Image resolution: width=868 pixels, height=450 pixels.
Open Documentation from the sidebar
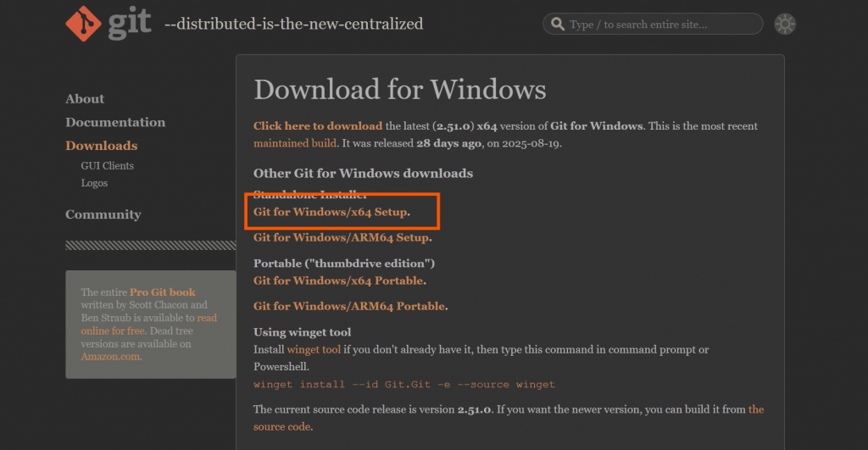tap(115, 122)
